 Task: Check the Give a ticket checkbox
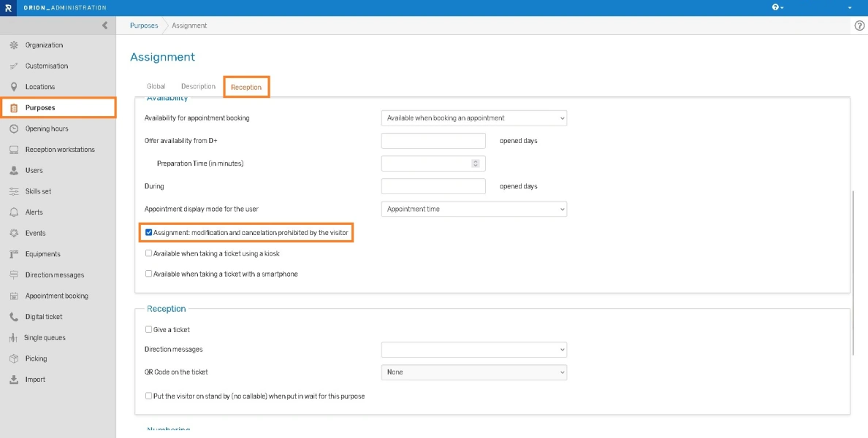(149, 330)
